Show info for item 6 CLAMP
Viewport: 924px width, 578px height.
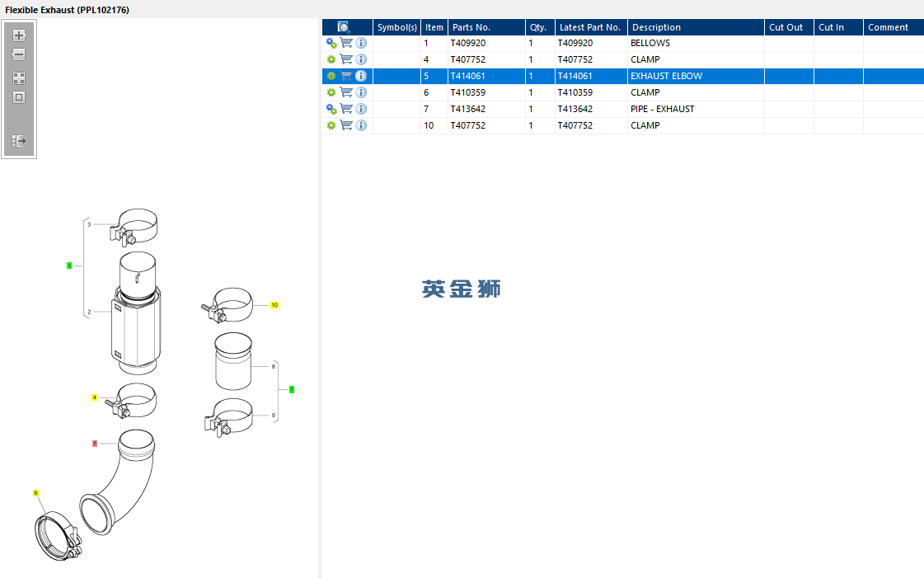[x=361, y=92]
